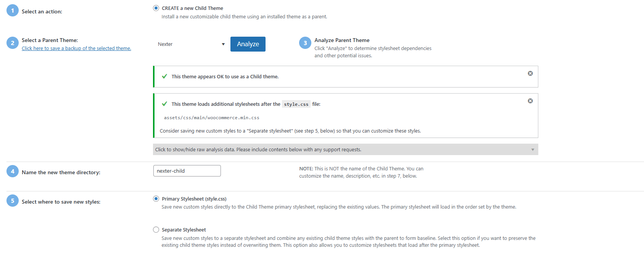Click the step 2 numbered circle icon
644x259 pixels.
(12, 42)
